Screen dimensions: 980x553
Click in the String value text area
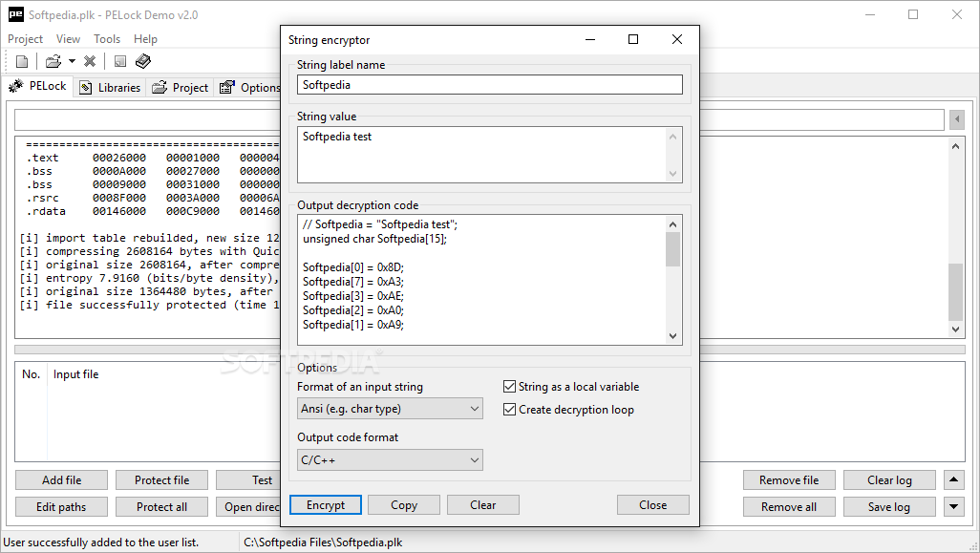coord(481,155)
